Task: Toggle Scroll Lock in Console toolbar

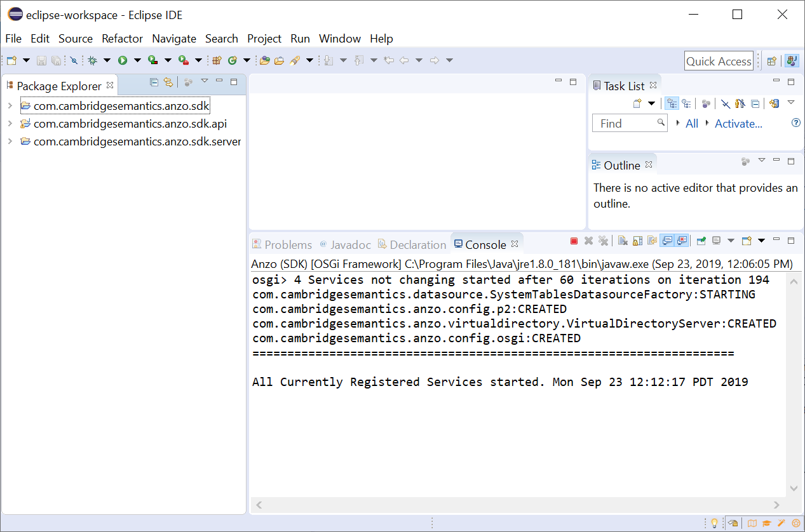Action: pos(637,241)
